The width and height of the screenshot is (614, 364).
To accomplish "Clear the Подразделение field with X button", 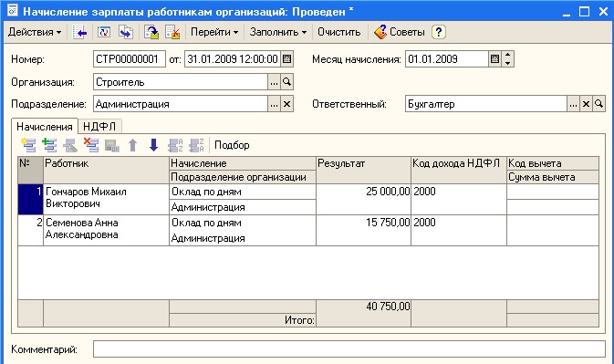I will click(x=287, y=104).
